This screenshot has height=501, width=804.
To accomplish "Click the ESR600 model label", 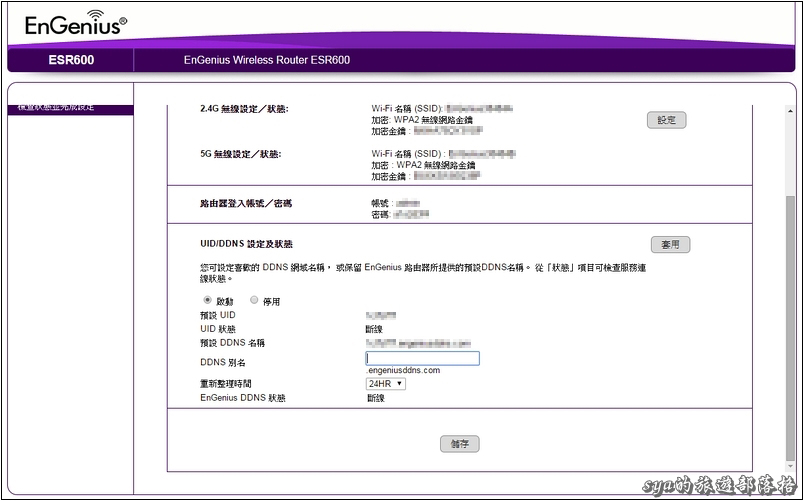I will (x=71, y=60).
